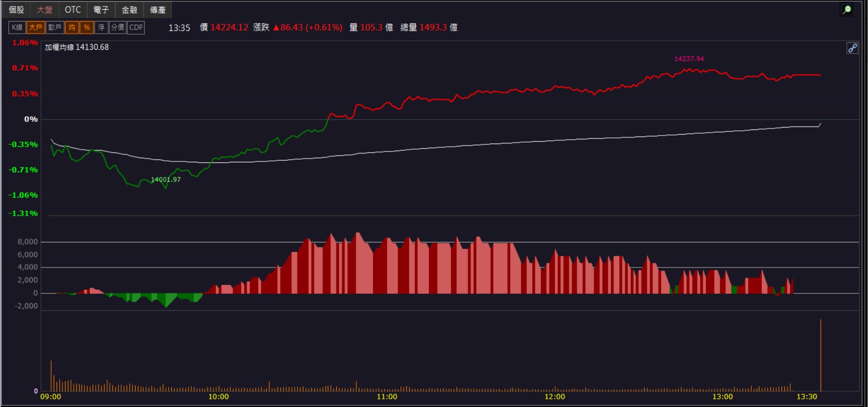Enable the 浮 floating option

(101, 27)
